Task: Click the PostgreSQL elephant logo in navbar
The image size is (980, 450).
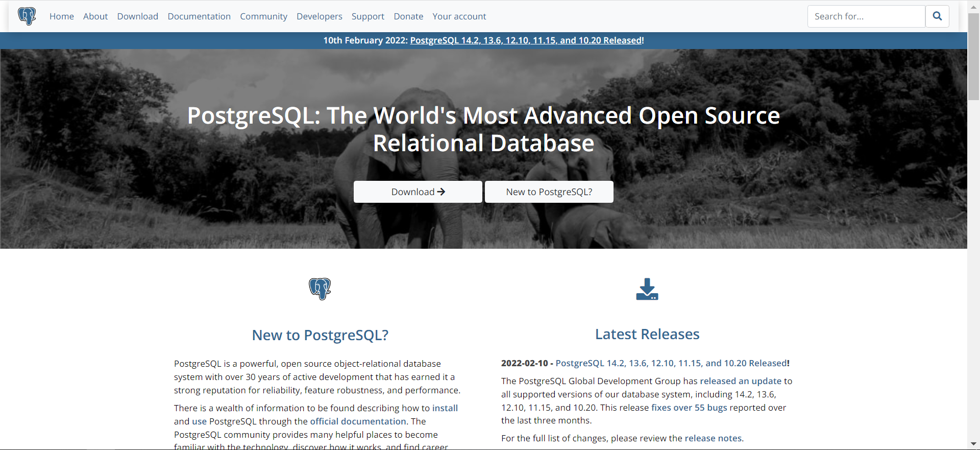Action: [27, 16]
